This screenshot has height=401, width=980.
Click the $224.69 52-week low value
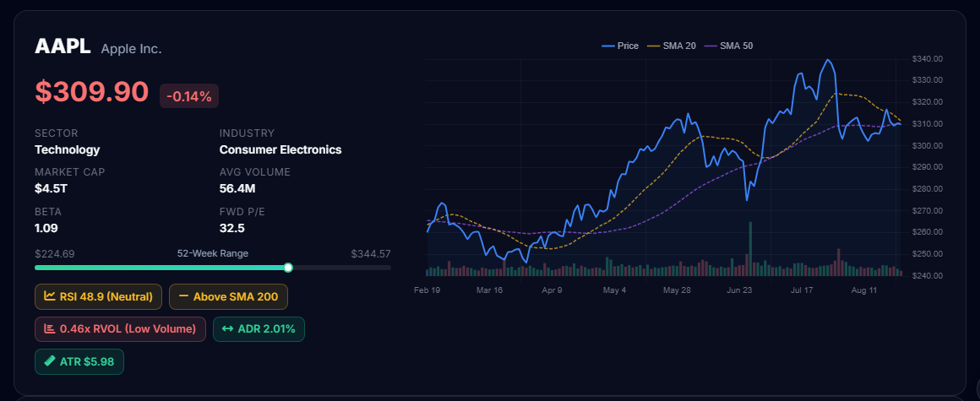[55, 253]
